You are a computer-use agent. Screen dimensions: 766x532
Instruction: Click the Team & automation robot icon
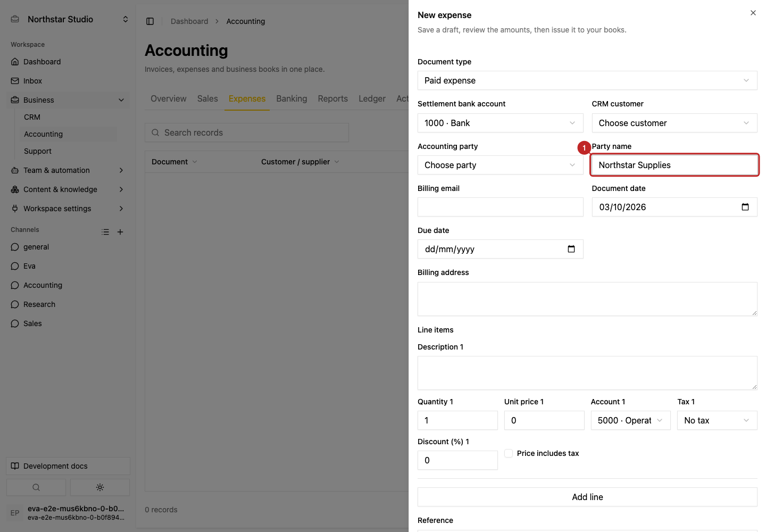click(x=15, y=170)
